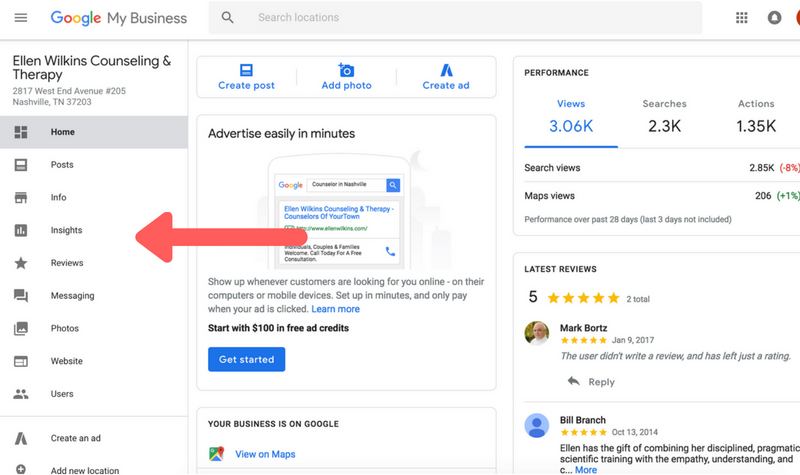Click the Create ad logo icon
The image size is (800, 475).
(446, 70)
